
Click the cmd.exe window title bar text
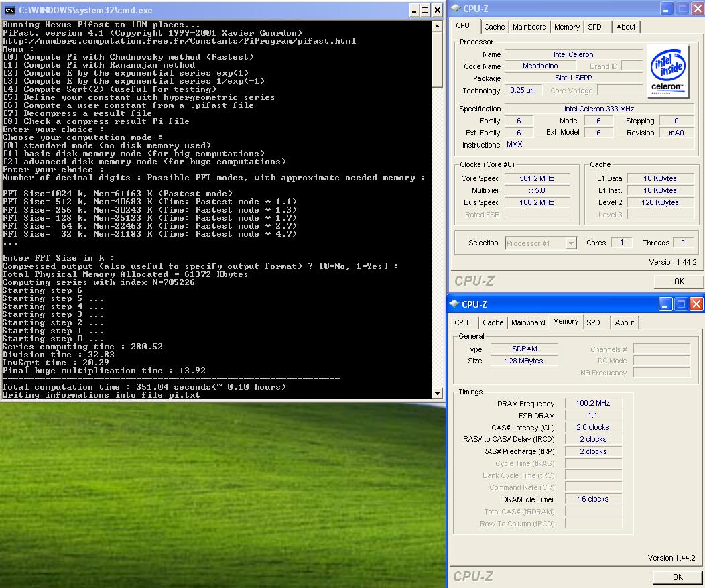tap(85, 10)
